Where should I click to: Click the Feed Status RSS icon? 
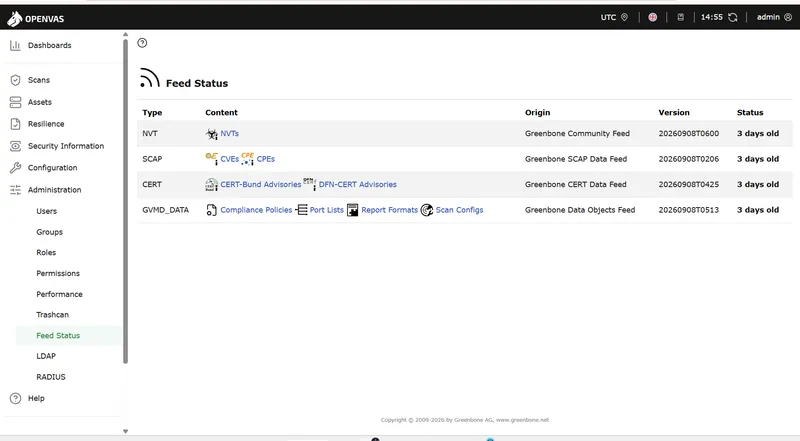149,78
